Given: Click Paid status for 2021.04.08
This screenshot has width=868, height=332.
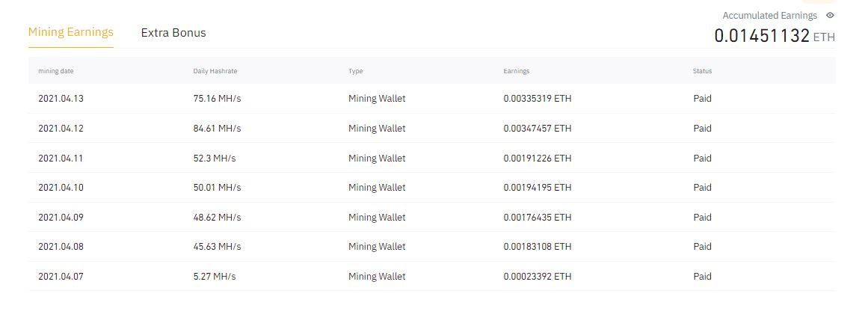Looking at the screenshot, I should pyautogui.click(x=702, y=247).
